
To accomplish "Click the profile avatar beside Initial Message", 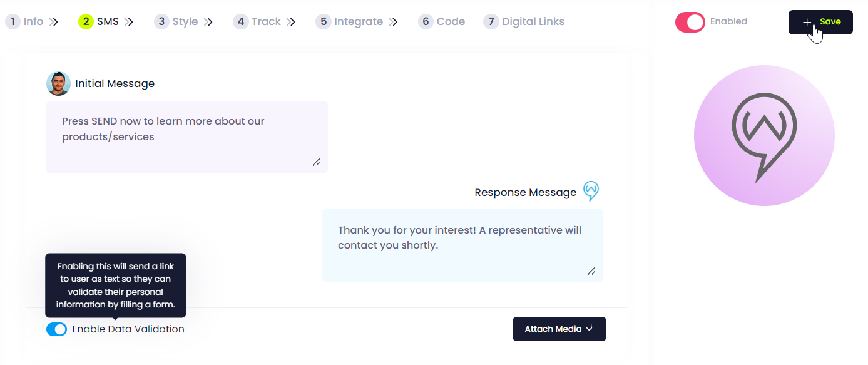I will click(x=58, y=83).
